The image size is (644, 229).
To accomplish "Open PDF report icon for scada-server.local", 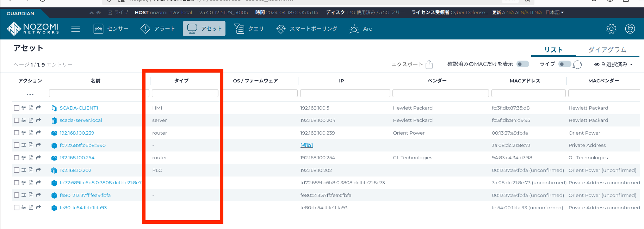I will click(31, 120).
